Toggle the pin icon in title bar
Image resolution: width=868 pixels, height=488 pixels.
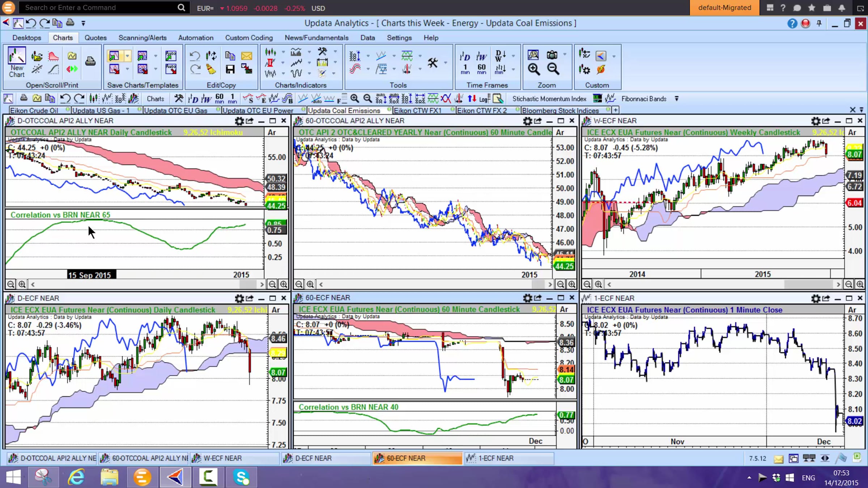(819, 23)
